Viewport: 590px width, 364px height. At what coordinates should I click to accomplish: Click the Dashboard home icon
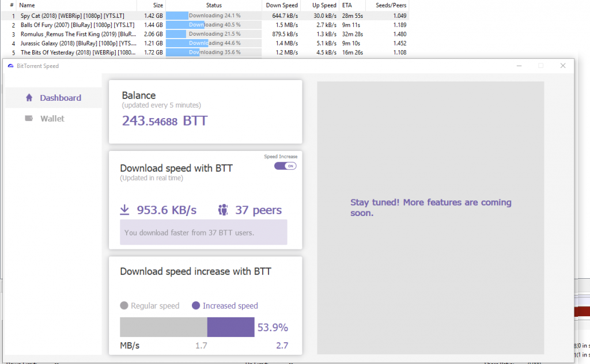(x=29, y=98)
